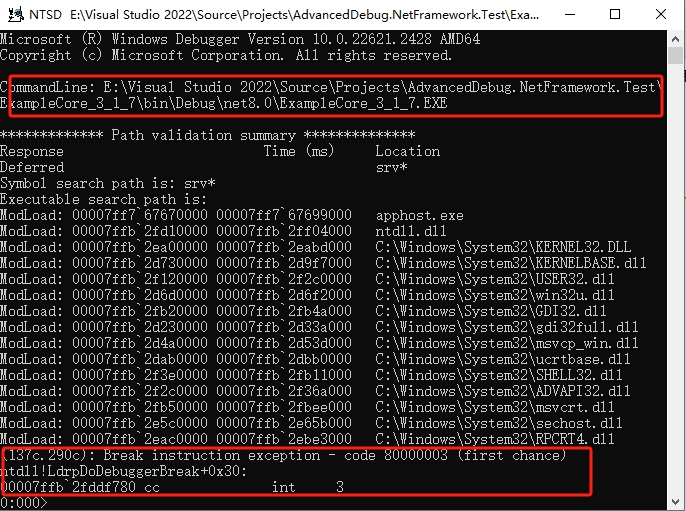This screenshot has width=686, height=511.
Task: Click the address 00007ffb`2fddf780
Action: (68, 487)
